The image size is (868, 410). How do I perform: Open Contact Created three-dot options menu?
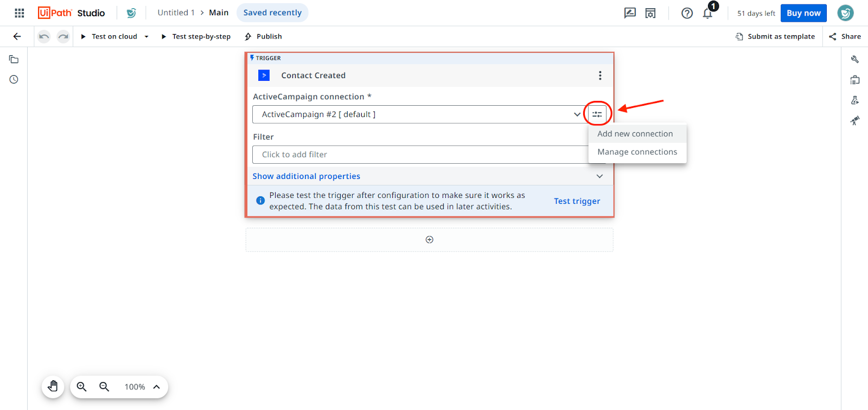(x=600, y=75)
